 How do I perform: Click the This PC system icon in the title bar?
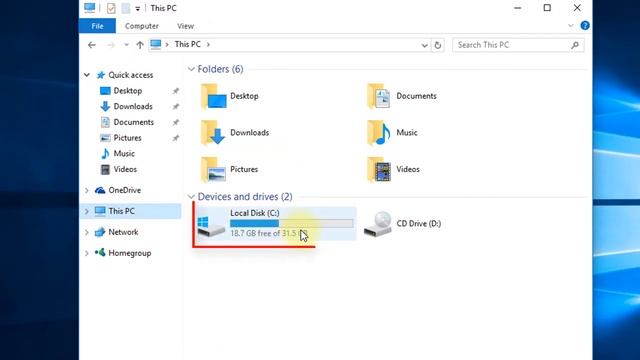(x=89, y=8)
